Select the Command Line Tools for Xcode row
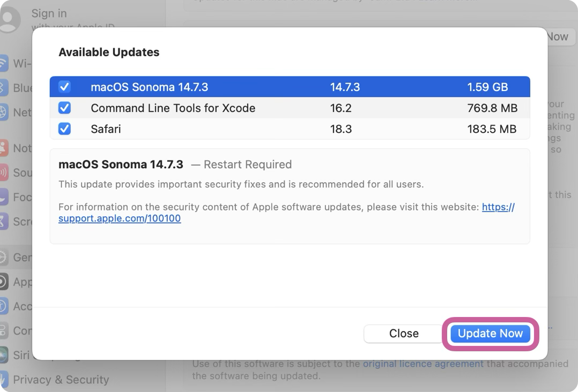 coord(290,108)
